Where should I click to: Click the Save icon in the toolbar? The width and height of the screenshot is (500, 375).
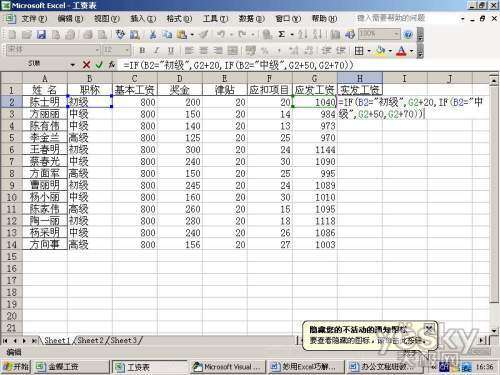click(41, 35)
